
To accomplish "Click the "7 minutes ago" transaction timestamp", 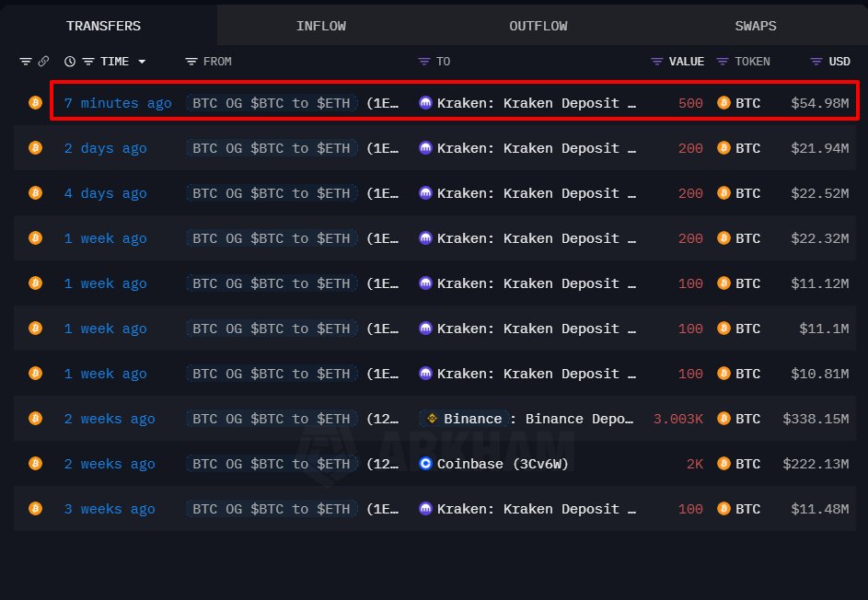I will coord(118,103).
